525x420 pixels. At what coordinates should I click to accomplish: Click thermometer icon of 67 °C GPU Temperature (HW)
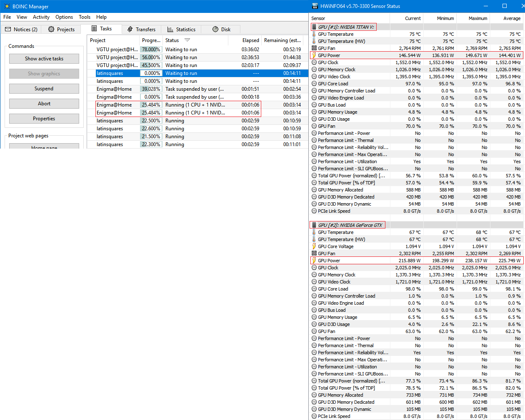coord(314,239)
